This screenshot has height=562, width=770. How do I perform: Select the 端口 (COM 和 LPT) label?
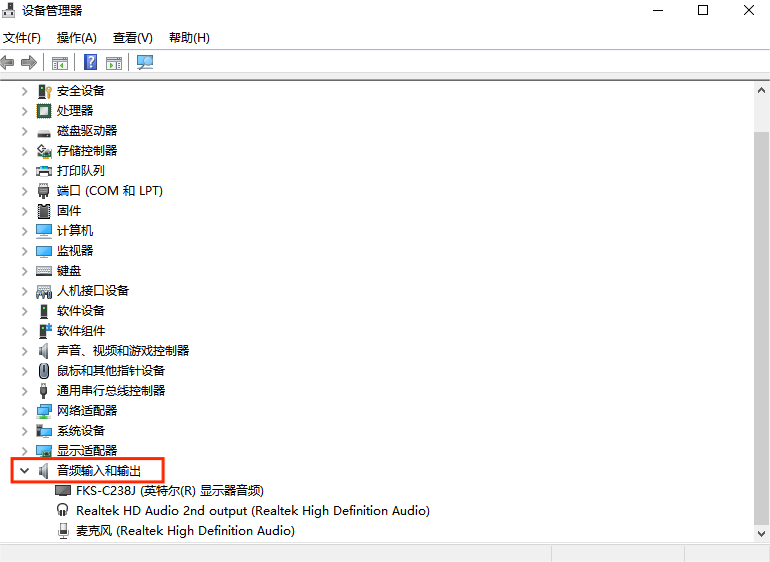pyautogui.click(x=110, y=191)
